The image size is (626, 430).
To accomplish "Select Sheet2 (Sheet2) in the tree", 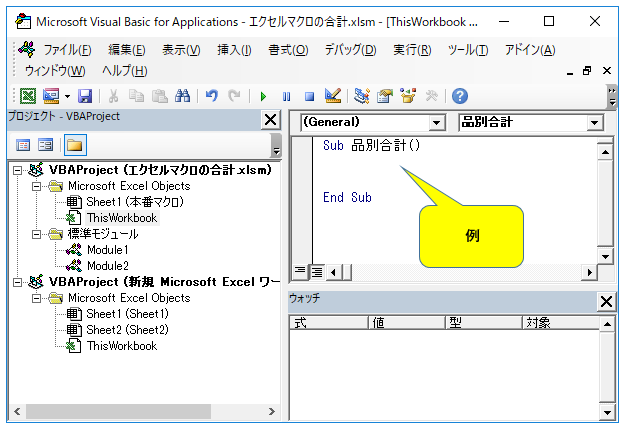I will click(127, 330).
